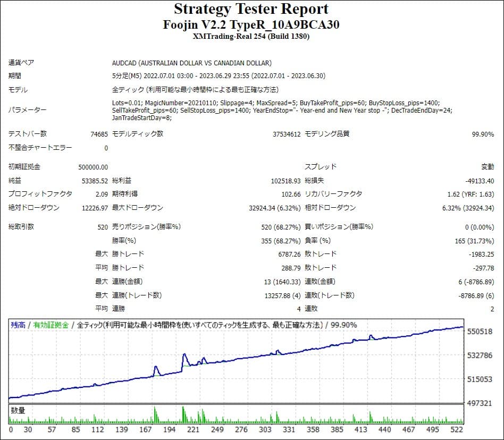The width and height of the screenshot is (504, 440).
Task: Click the gross profit value 102518.93
Action: point(285,181)
